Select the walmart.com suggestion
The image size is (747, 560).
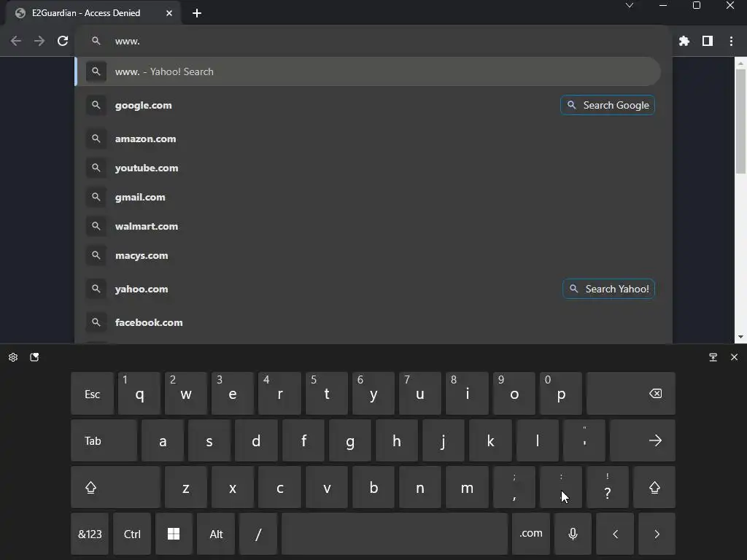coord(368,226)
